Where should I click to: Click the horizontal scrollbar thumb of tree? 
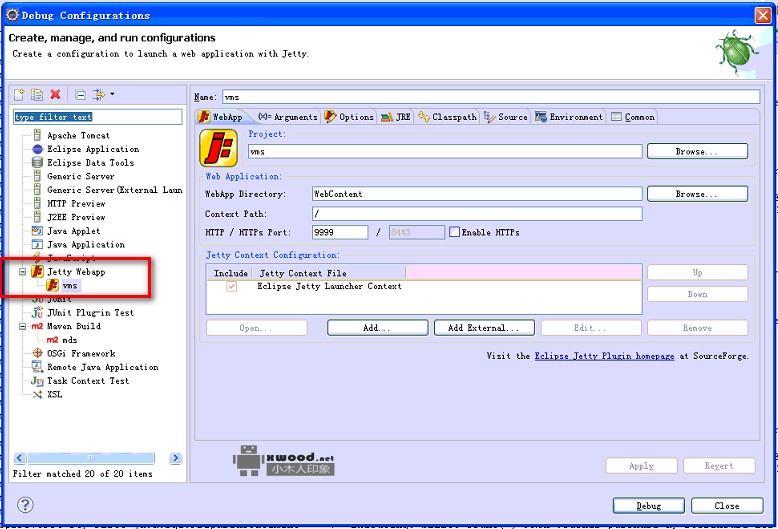tap(91, 458)
